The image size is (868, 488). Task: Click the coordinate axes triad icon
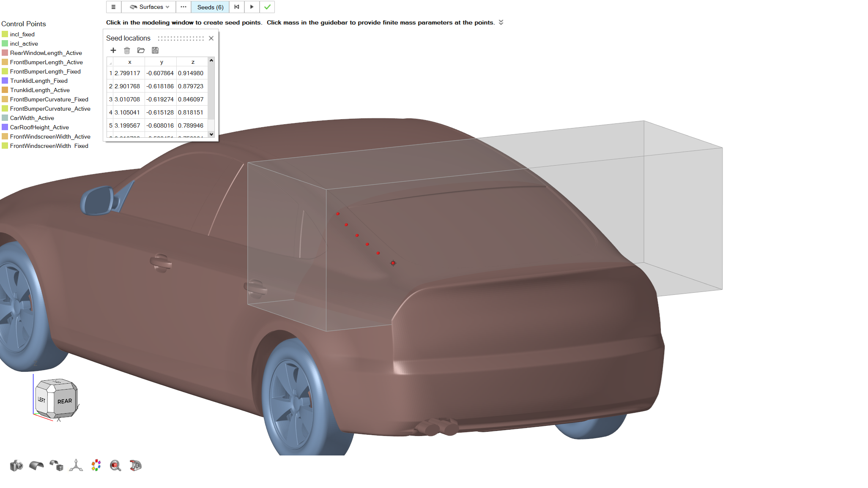(x=76, y=466)
